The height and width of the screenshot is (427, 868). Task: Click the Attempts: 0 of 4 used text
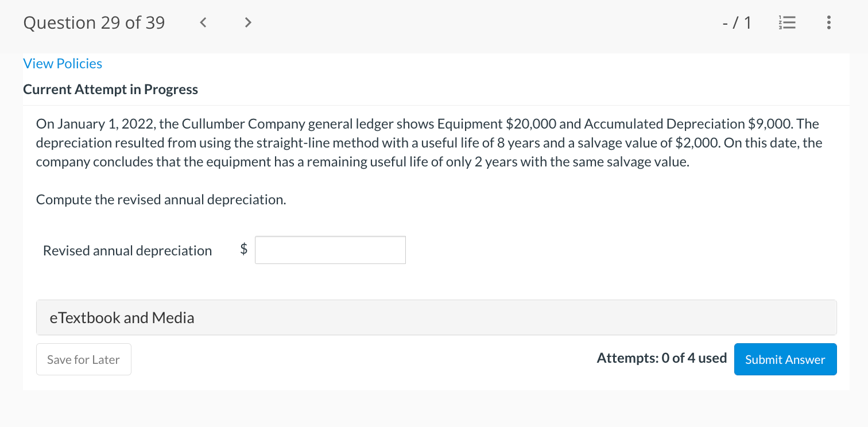(661, 358)
